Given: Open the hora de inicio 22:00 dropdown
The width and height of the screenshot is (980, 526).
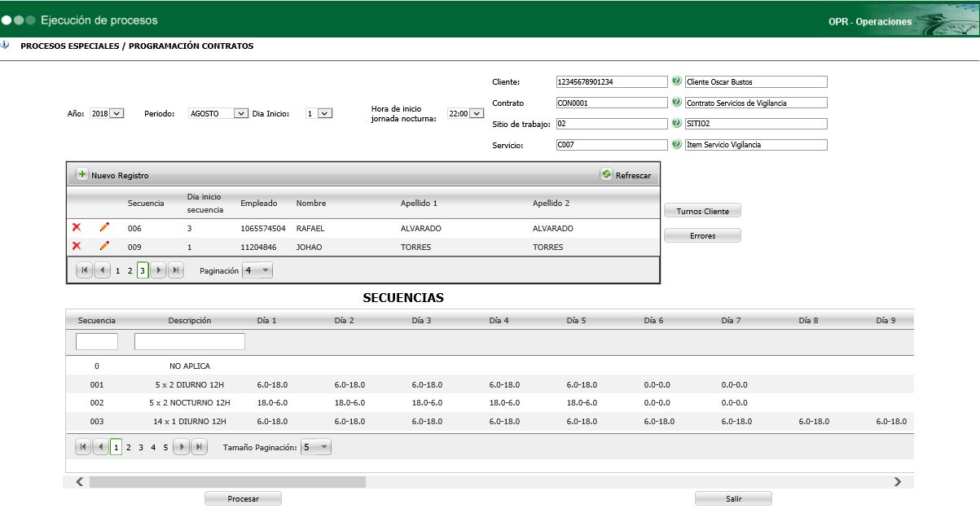Looking at the screenshot, I should point(466,114).
